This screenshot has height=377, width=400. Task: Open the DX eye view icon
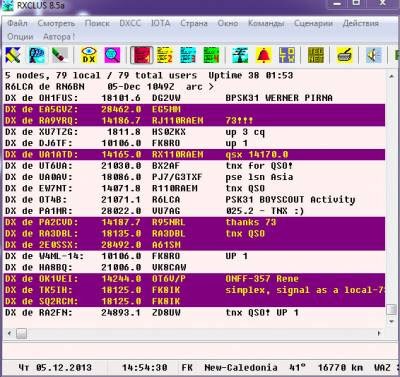(x=89, y=55)
